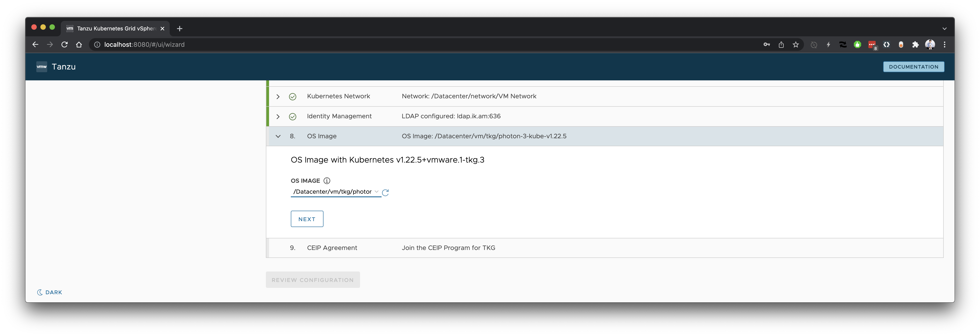This screenshot has width=980, height=336.
Task: Switch to DARK theme
Action: (49, 292)
